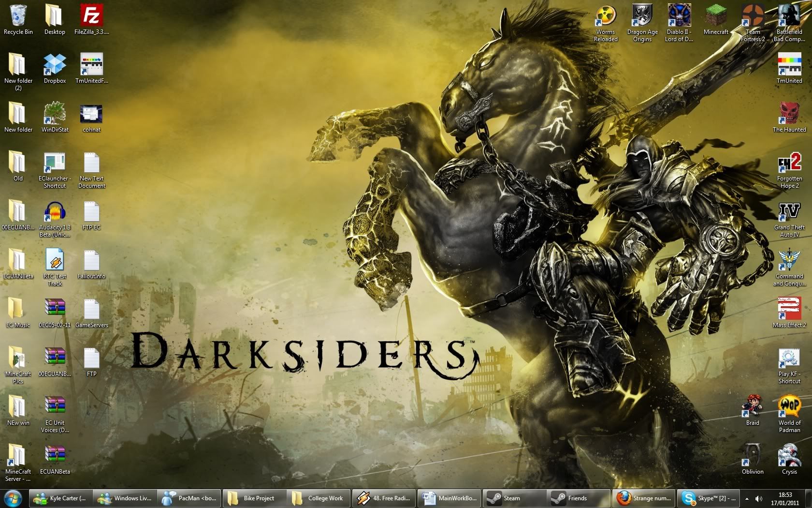Select Diablo II - Lord of Destruction icon
The height and width of the screenshot is (508, 812).
[x=679, y=23]
